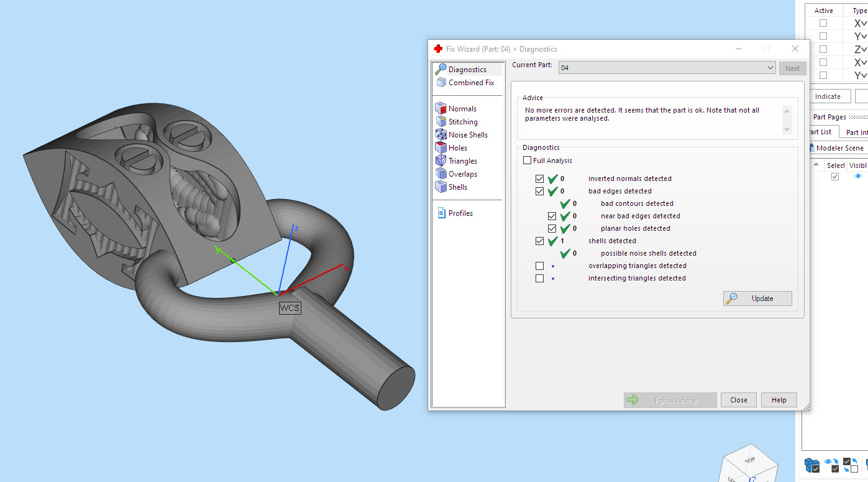Click the red cross Fix Wizard title icon
Image resolution: width=868 pixels, height=482 pixels.
click(x=438, y=49)
